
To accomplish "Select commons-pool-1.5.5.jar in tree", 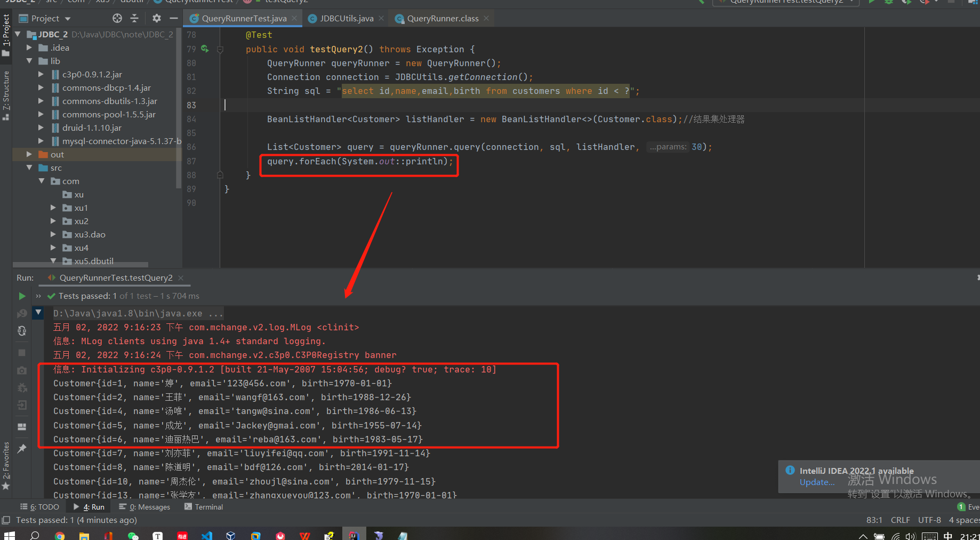I will pos(109,114).
